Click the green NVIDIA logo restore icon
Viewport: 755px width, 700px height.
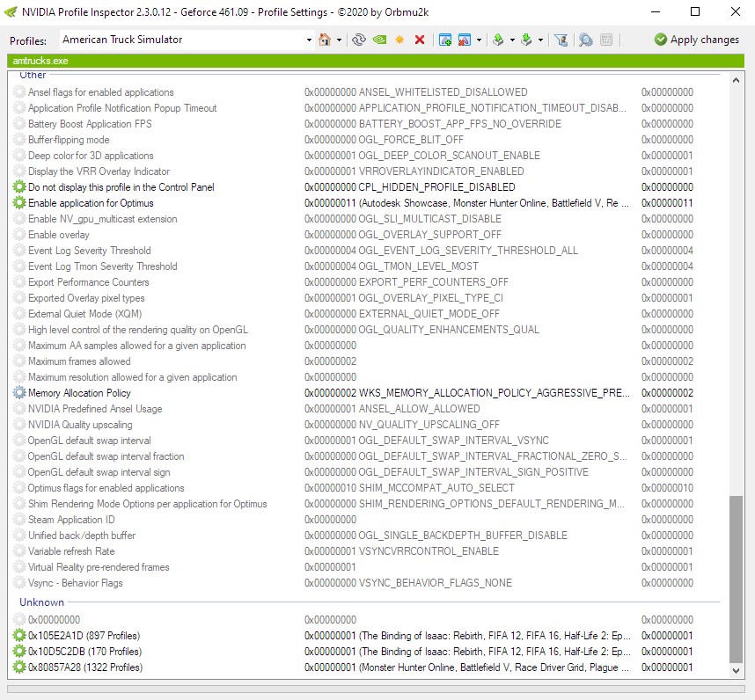coord(379,40)
